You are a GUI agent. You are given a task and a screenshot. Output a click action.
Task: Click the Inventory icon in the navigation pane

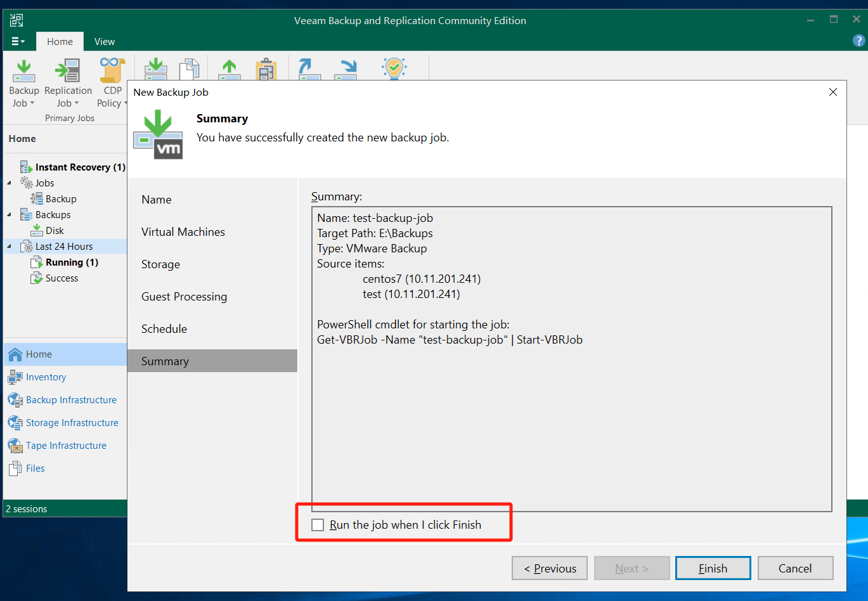point(15,377)
